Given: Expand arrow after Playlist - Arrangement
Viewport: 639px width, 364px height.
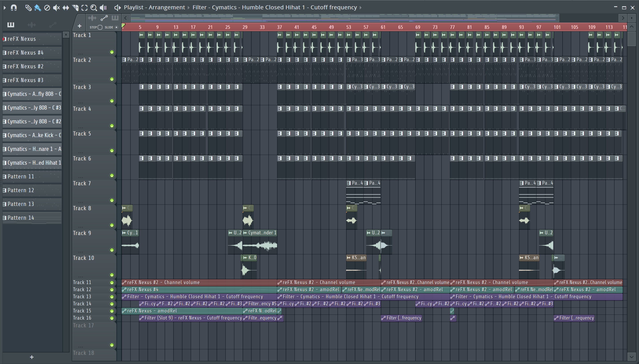Looking at the screenshot, I should coord(189,8).
